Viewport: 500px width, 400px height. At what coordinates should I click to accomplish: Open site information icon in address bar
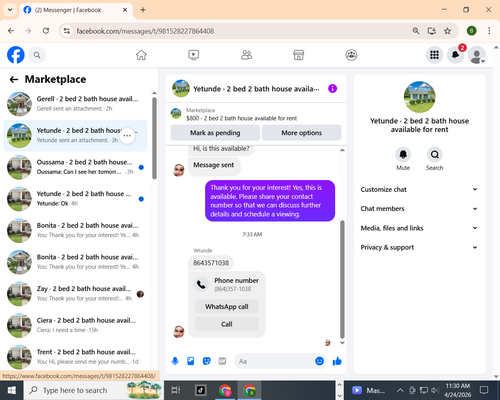pos(67,31)
